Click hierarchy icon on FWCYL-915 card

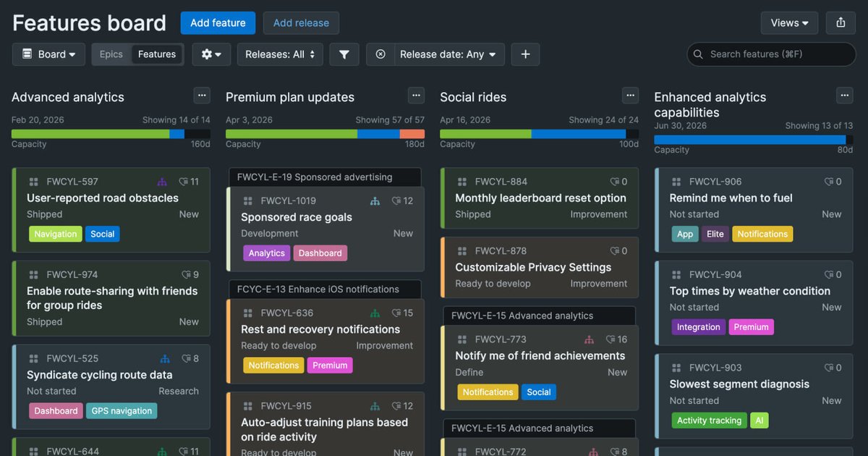[x=375, y=406]
